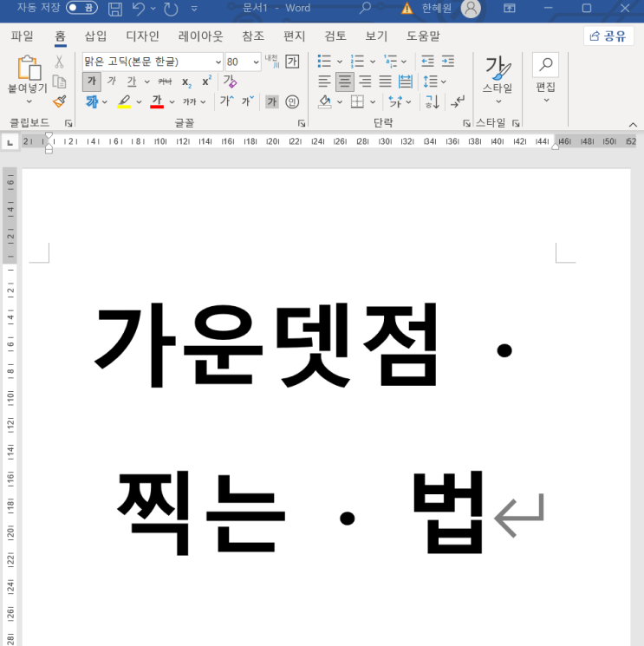The image size is (644, 646).
Task: Click the Save icon in title bar
Action: coord(115,9)
